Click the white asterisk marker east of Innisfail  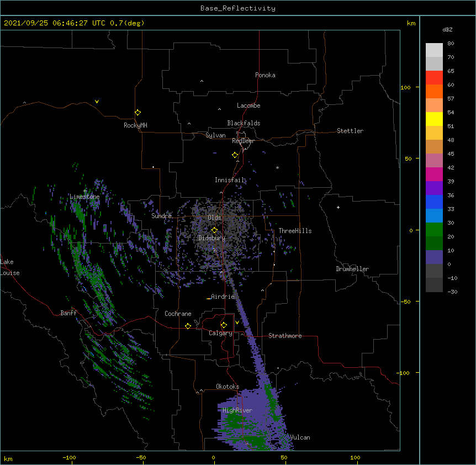277,167
